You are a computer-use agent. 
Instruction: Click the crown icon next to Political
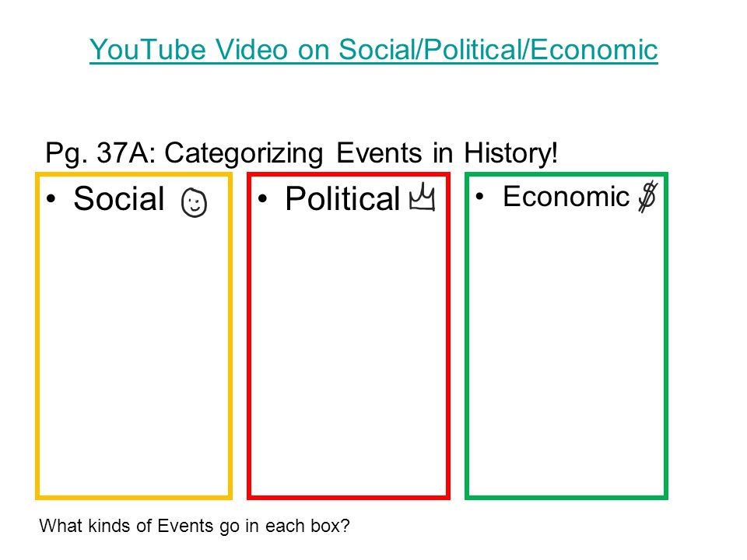tap(422, 197)
